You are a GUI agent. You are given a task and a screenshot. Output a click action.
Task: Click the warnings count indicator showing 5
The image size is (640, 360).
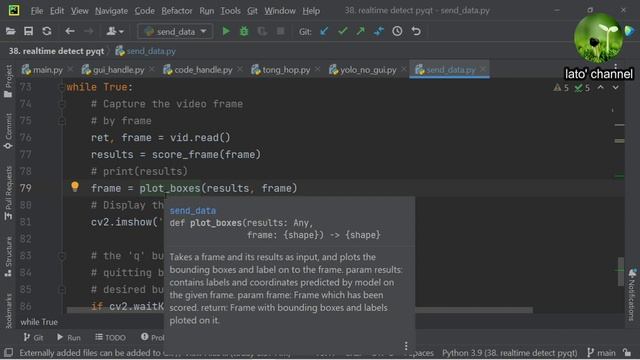coord(561,88)
